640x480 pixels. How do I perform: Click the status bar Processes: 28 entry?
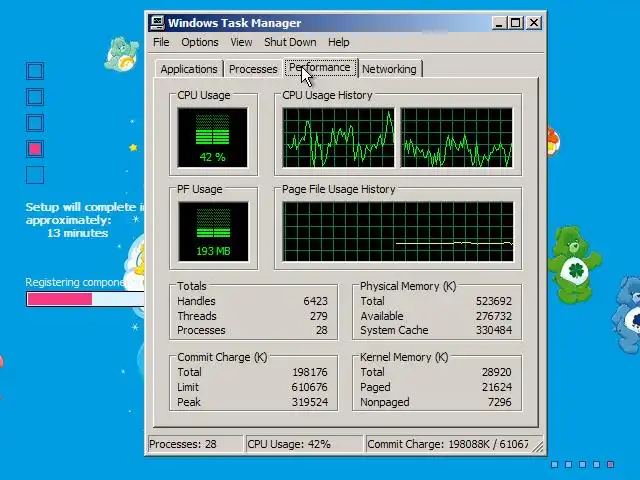[195, 444]
